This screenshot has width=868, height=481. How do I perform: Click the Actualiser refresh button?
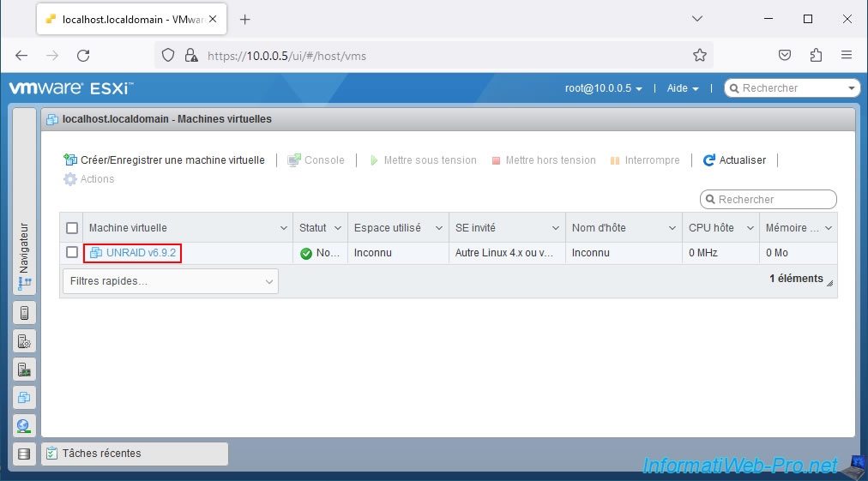coord(734,160)
